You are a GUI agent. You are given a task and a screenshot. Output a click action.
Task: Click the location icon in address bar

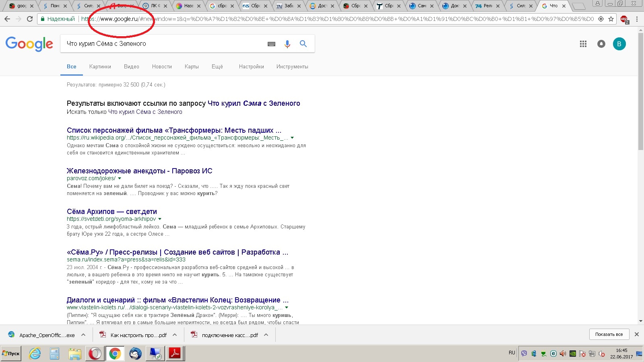(601, 19)
